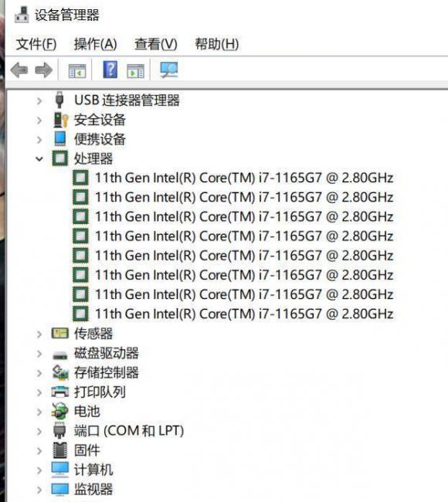
Task: Expand the 计算机 node
Action: (x=39, y=470)
